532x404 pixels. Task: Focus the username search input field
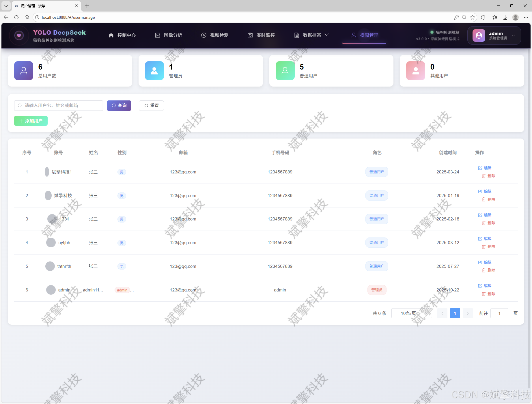point(59,106)
